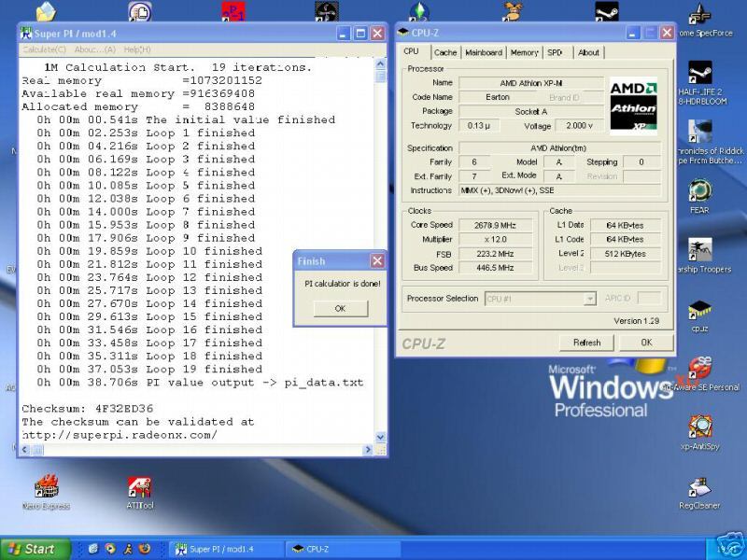Switch to the Memory tab in CPU-Z
The image size is (747, 560).
point(524,52)
